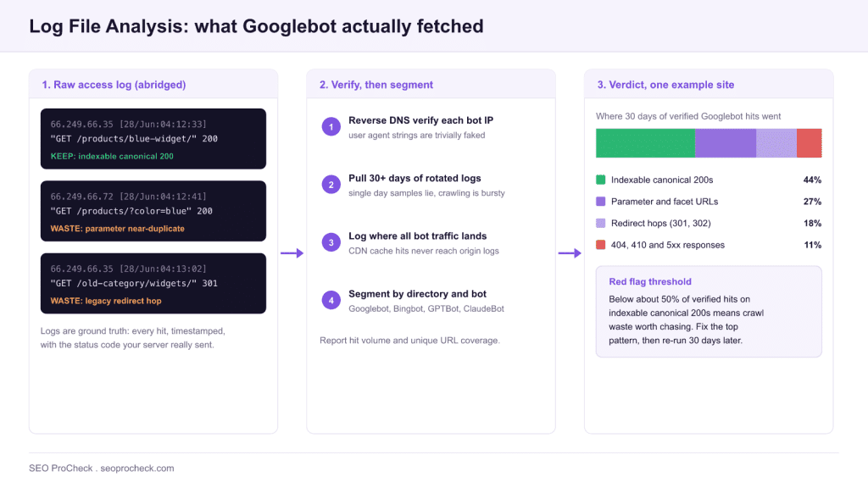Click the purple Parameter and facet URLs swatch
The height and width of the screenshot is (488, 868).
pyautogui.click(x=601, y=202)
